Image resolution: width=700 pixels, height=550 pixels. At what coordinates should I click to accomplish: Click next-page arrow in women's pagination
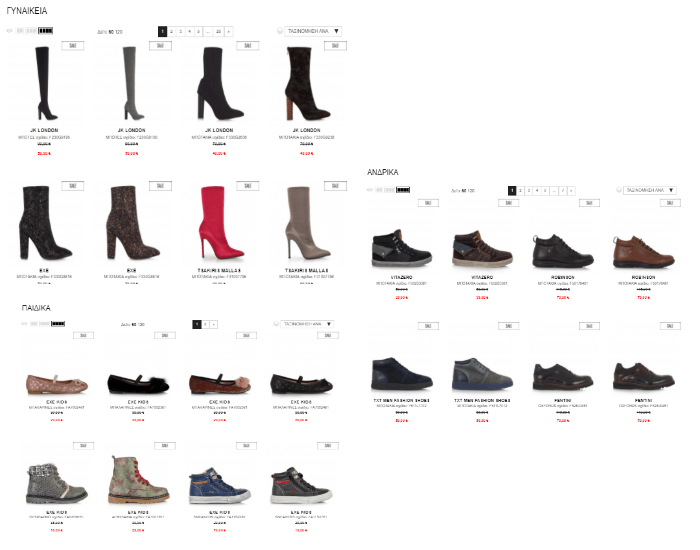(x=229, y=31)
